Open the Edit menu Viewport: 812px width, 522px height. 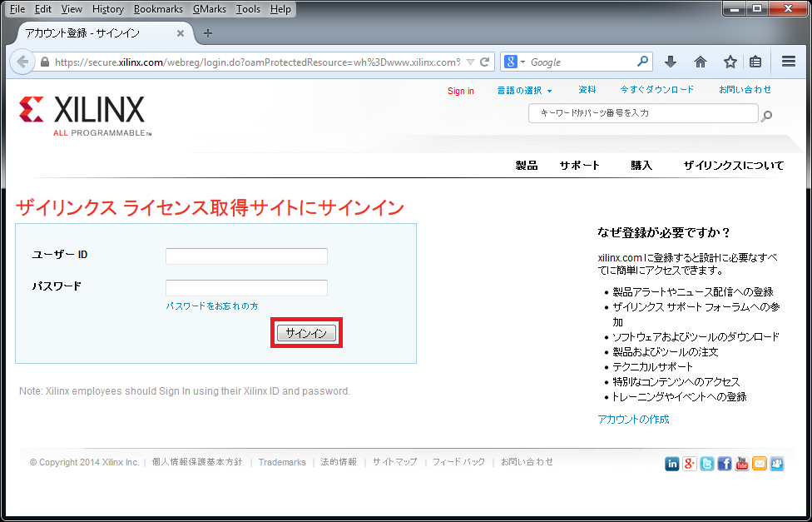coord(43,9)
